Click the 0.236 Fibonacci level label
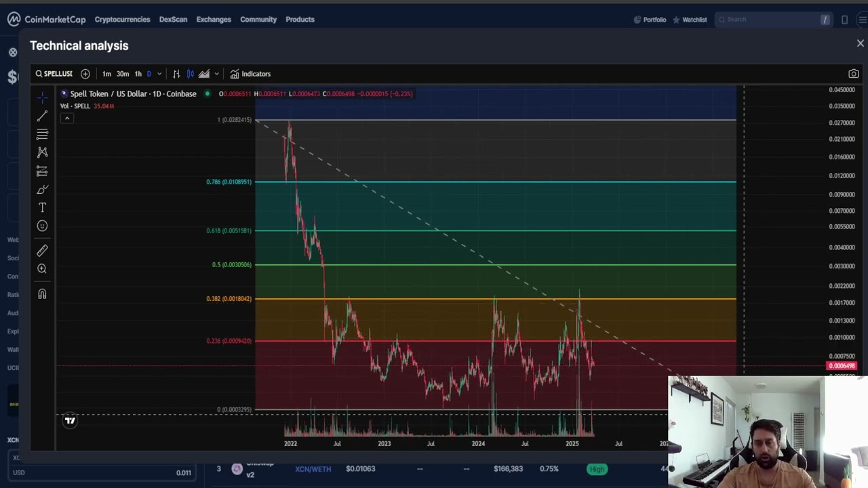The width and height of the screenshot is (868, 488). 229,341
